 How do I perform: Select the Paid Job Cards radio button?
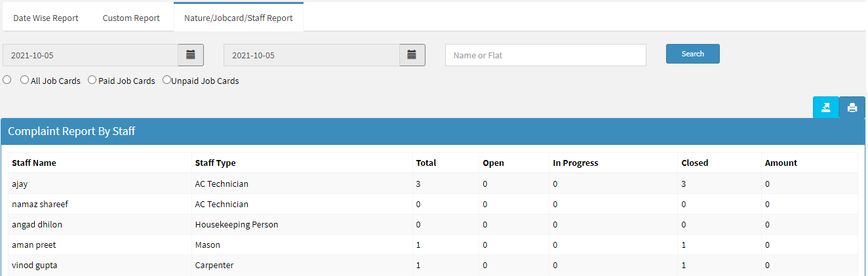click(x=92, y=80)
